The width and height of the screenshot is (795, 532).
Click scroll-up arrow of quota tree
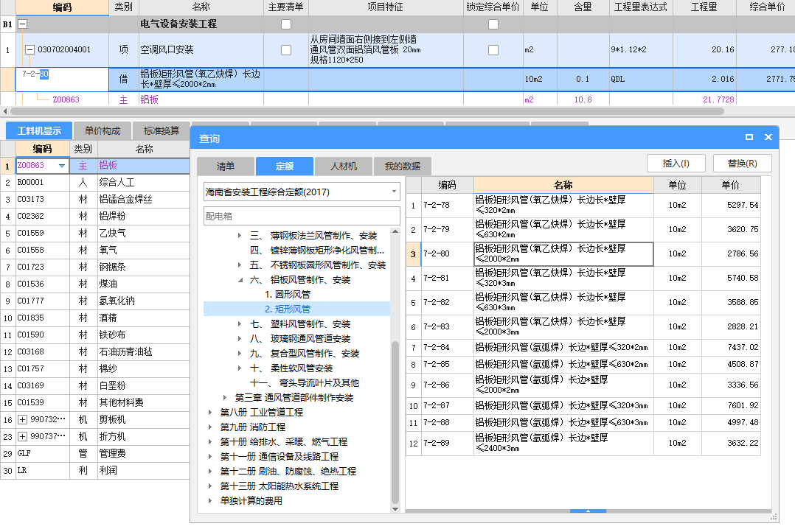[395, 231]
